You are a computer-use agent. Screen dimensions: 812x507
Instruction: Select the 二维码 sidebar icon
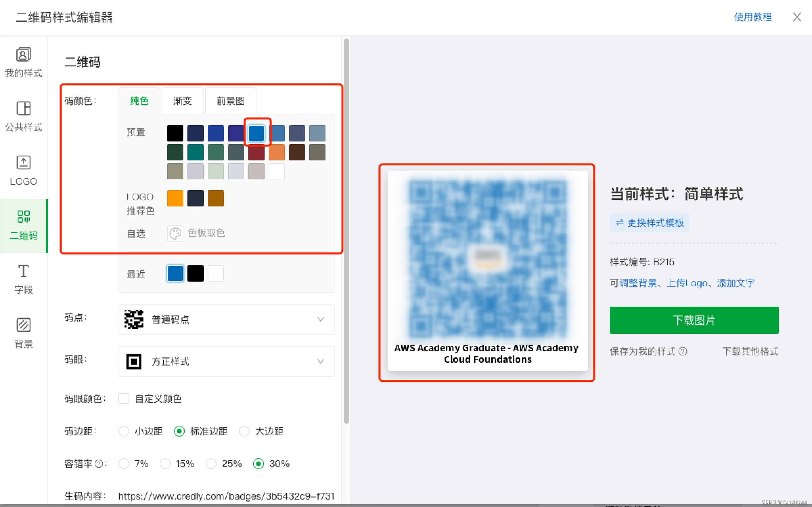23,225
